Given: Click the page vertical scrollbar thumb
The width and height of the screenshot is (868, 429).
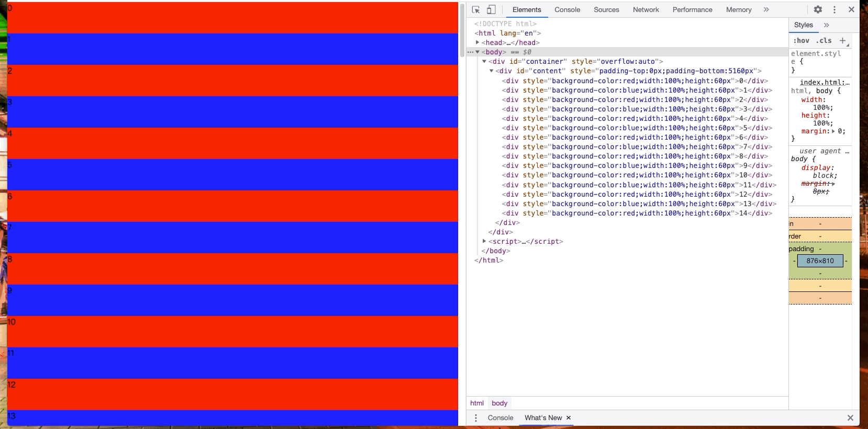Looking at the screenshot, I should point(462,30).
